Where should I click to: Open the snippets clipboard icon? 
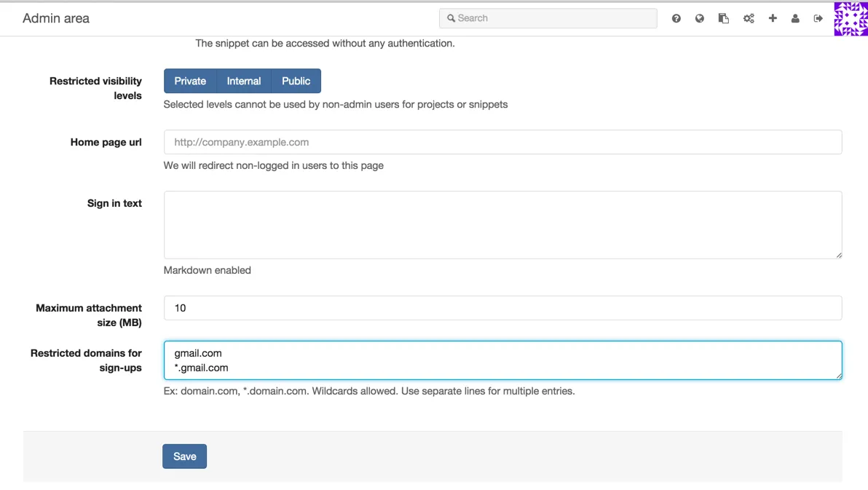pos(723,18)
